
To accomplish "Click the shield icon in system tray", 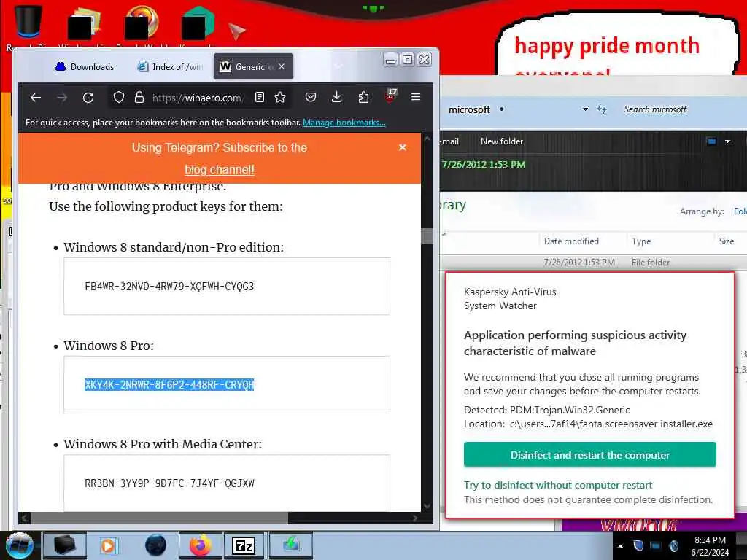I will (x=638, y=545).
